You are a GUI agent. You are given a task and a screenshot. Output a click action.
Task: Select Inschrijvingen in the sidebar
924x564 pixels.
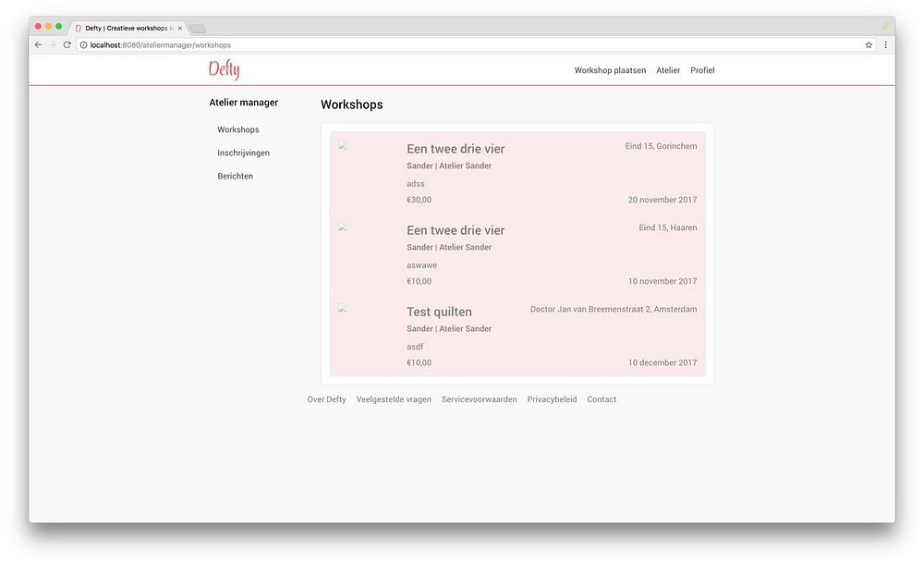coord(243,153)
